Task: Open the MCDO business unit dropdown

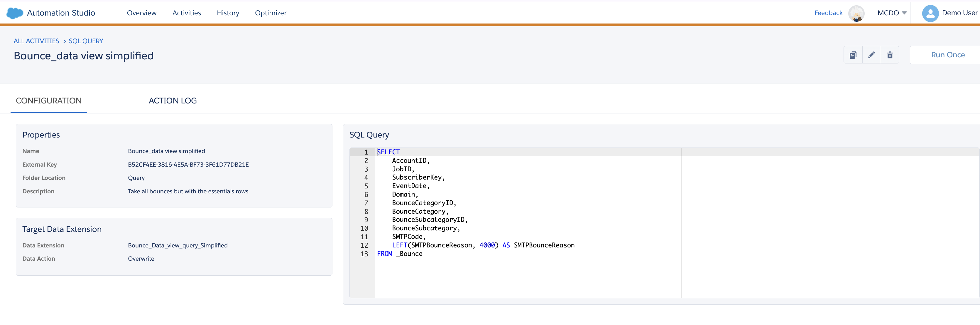Action: point(892,13)
